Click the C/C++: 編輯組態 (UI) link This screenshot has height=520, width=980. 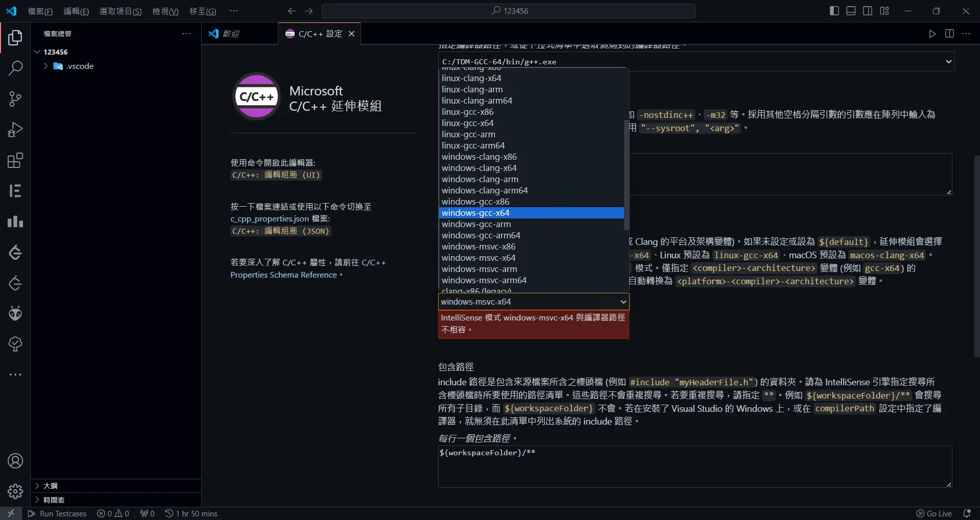click(276, 175)
